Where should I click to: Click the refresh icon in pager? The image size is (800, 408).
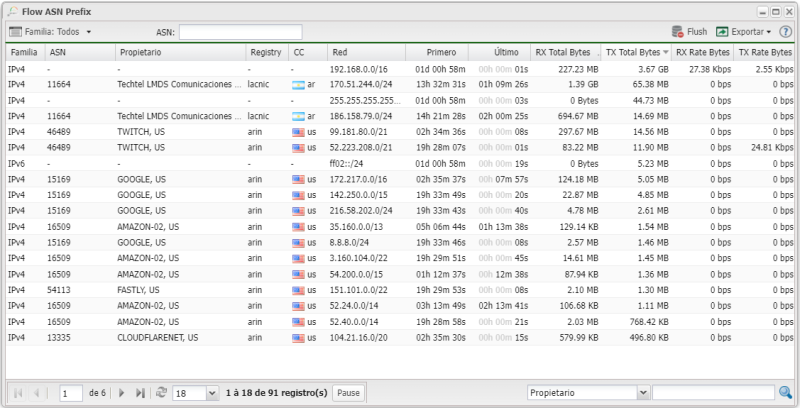point(161,392)
